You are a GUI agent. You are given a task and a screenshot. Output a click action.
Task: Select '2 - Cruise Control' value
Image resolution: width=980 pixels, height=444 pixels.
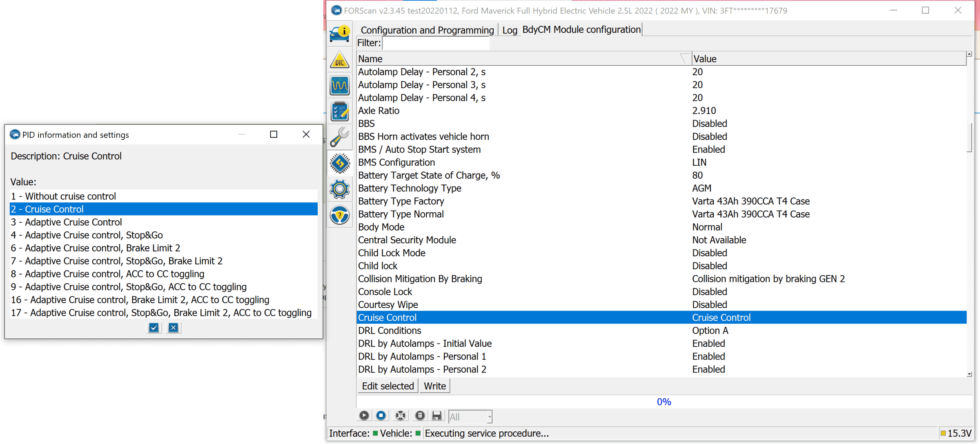click(x=164, y=209)
